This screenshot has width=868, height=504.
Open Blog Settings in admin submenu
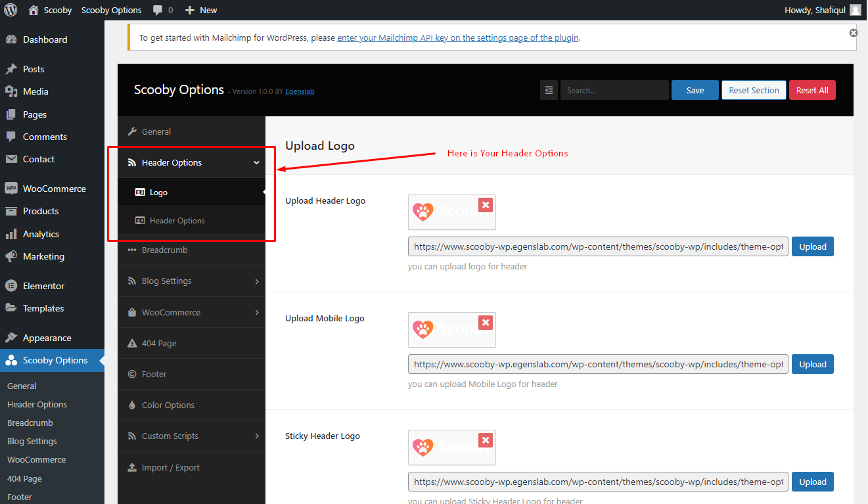tap(32, 441)
